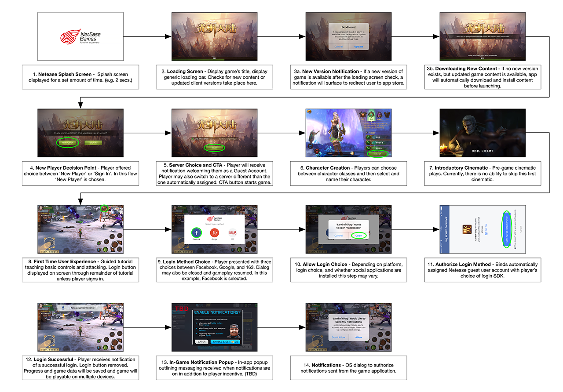Click the soldier avatar in Enable Notifications popup
The height and width of the screenshot is (392, 563).
coord(235,330)
